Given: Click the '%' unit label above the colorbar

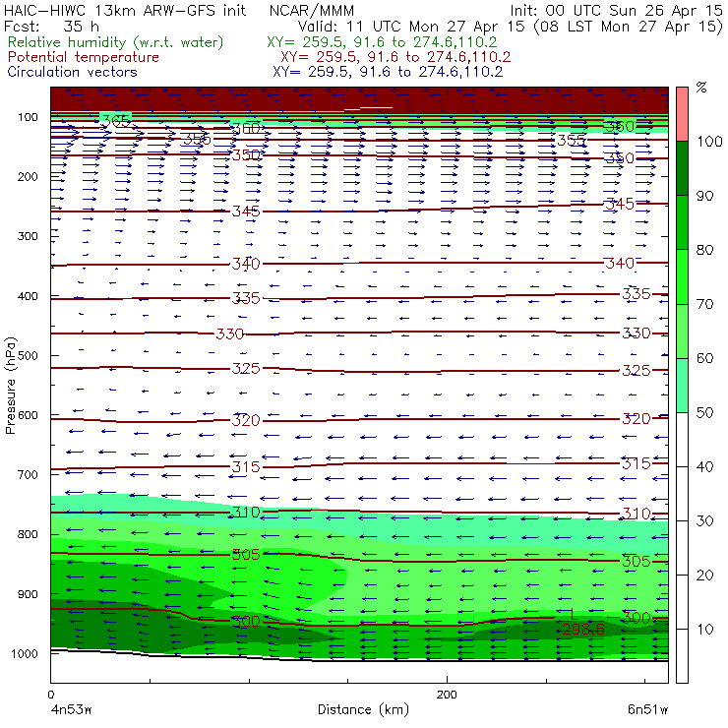Looking at the screenshot, I should tap(701, 87).
